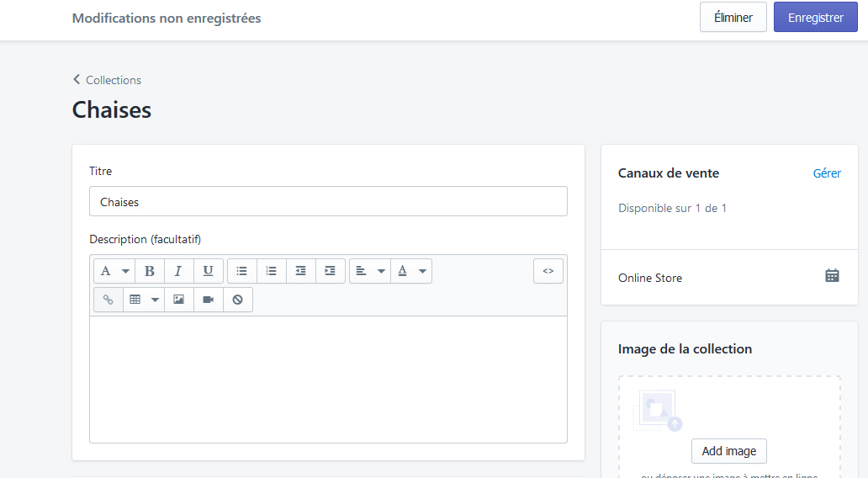The height and width of the screenshot is (478, 868).
Task: Toggle bold formatting in description editor
Action: click(x=150, y=271)
